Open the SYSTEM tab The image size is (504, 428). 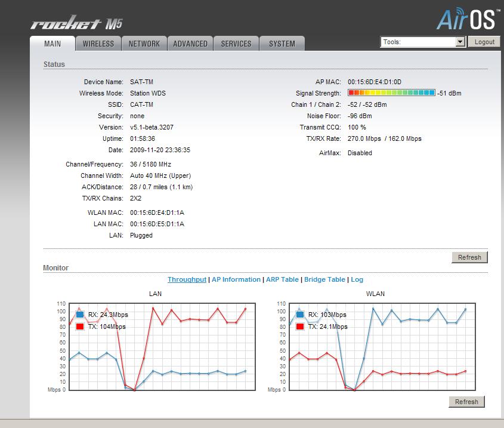coord(282,44)
